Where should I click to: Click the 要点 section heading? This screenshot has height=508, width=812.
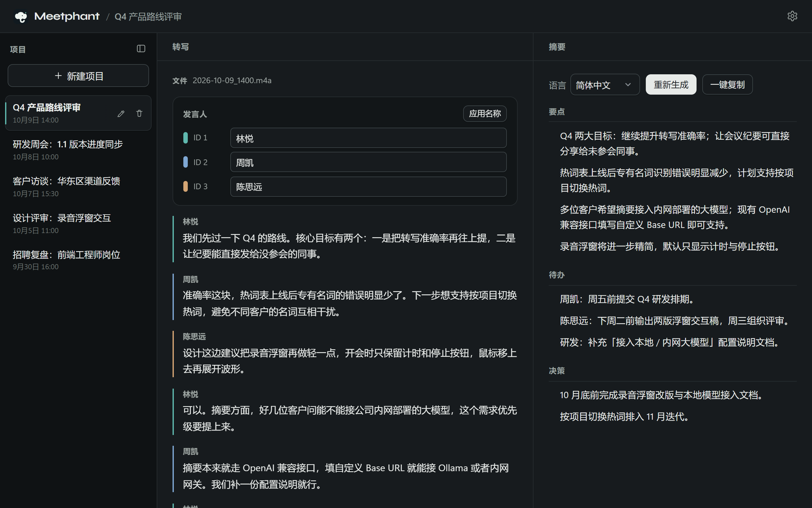(x=557, y=112)
